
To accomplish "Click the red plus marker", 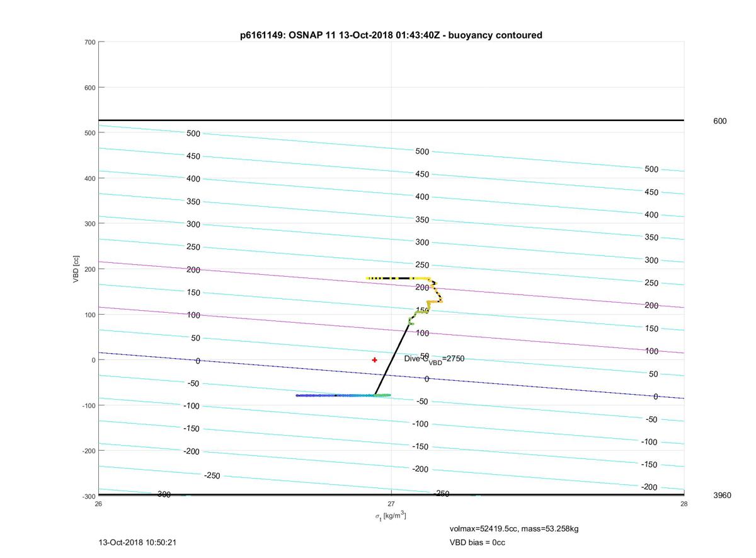I will 374,360.
